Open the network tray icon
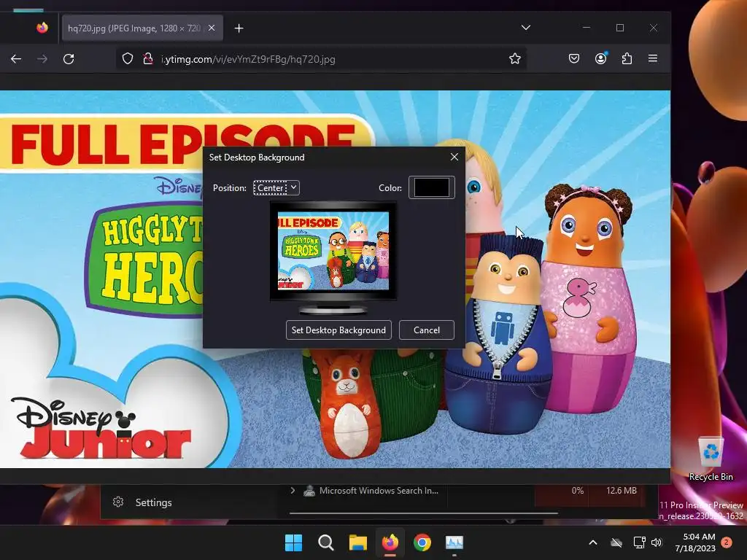This screenshot has width=747, height=560. tap(639, 542)
